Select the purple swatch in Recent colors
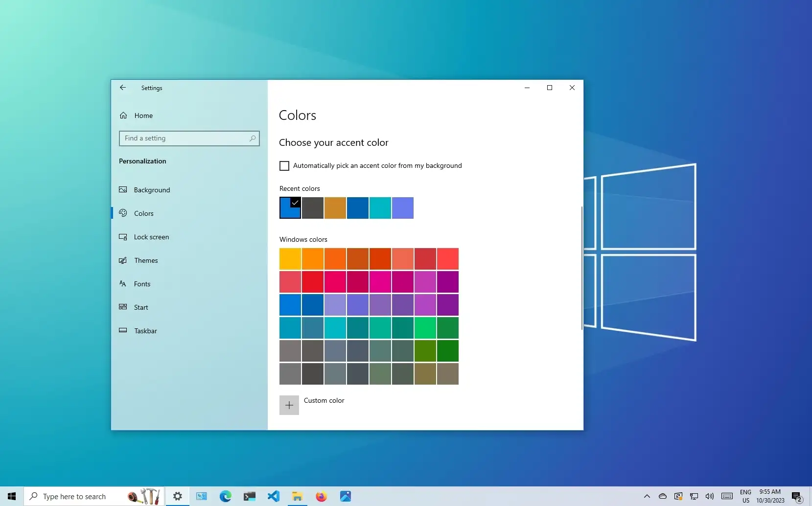The height and width of the screenshot is (506, 812). (402, 208)
